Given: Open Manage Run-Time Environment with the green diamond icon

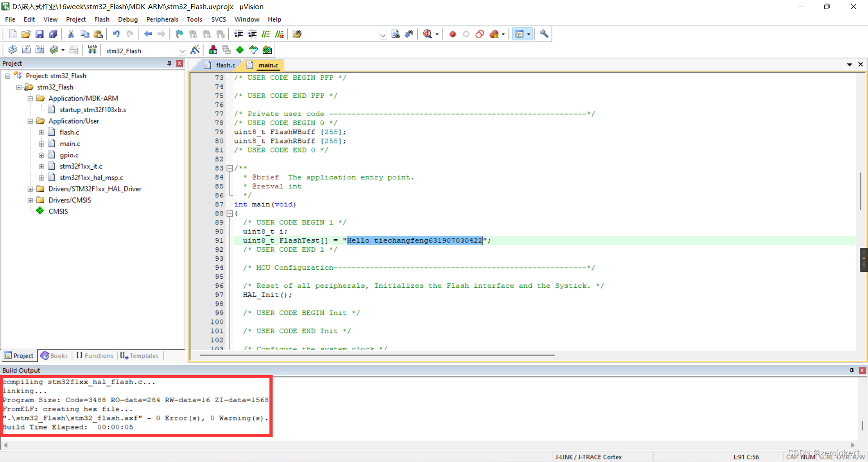Looking at the screenshot, I should [x=240, y=50].
